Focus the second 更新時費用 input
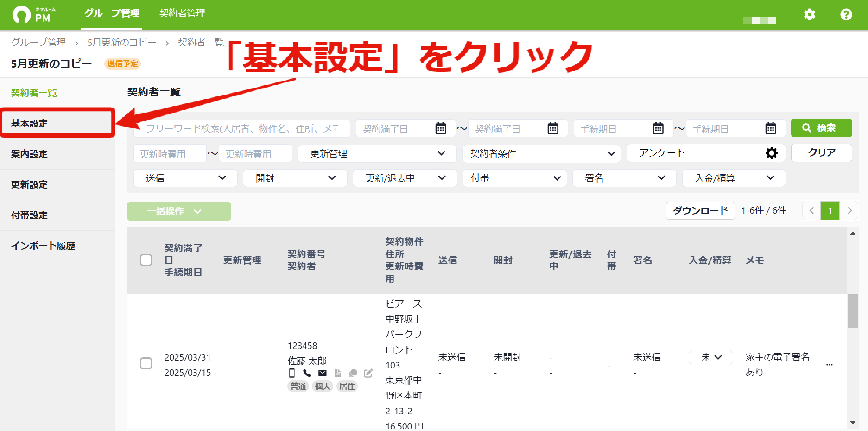 pos(255,153)
